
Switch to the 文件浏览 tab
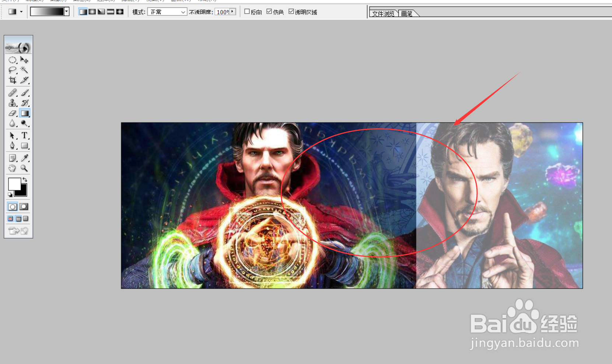coord(383,14)
